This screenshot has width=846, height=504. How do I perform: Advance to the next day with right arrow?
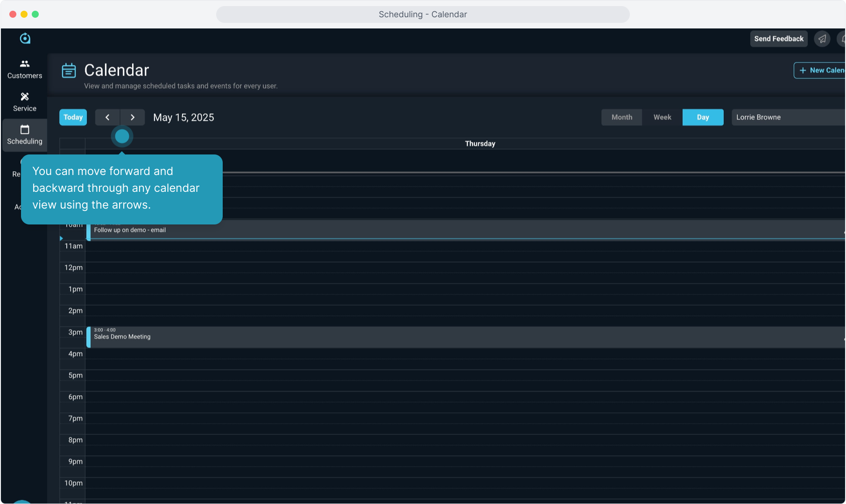point(133,118)
